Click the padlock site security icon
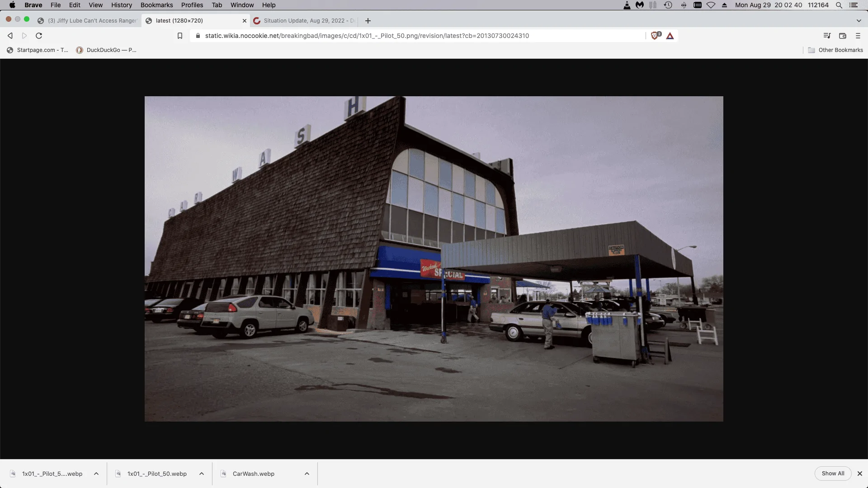The width and height of the screenshot is (868, 488). [x=198, y=36]
